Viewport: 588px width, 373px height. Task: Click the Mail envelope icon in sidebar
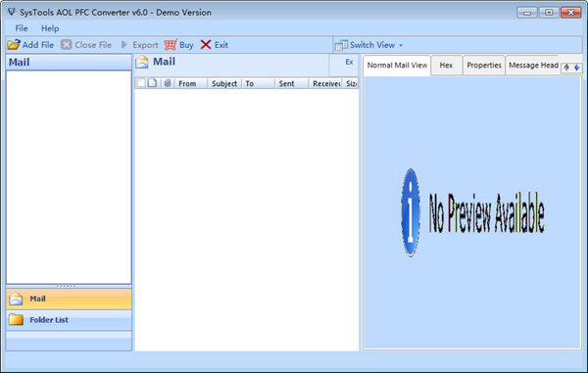[x=16, y=299]
